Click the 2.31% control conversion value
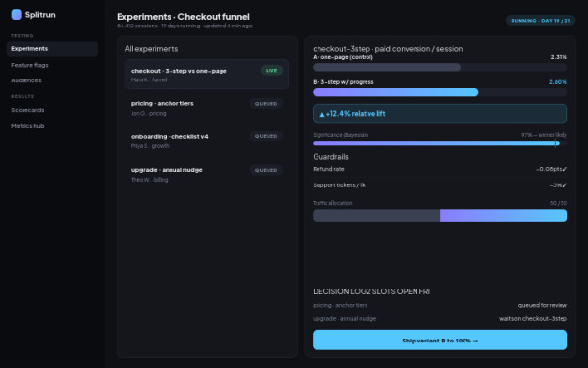 tap(559, 57)
